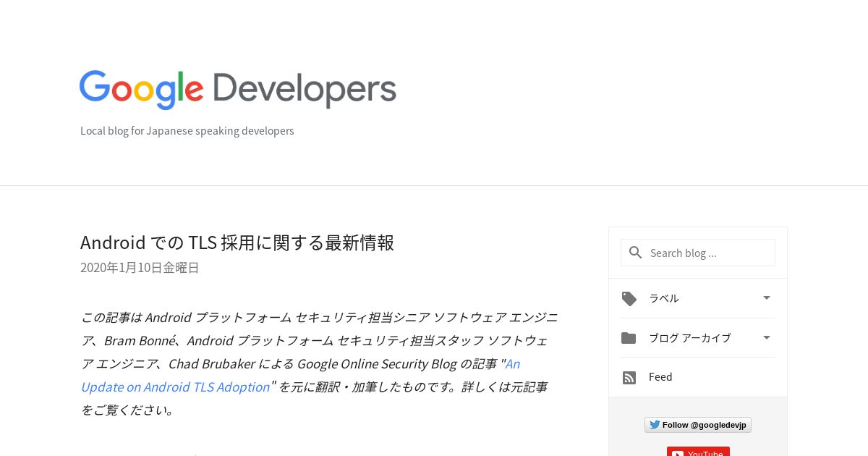Click the blog archive folder icon
Viewport: 868px width, 456px height.
point(629,338)
